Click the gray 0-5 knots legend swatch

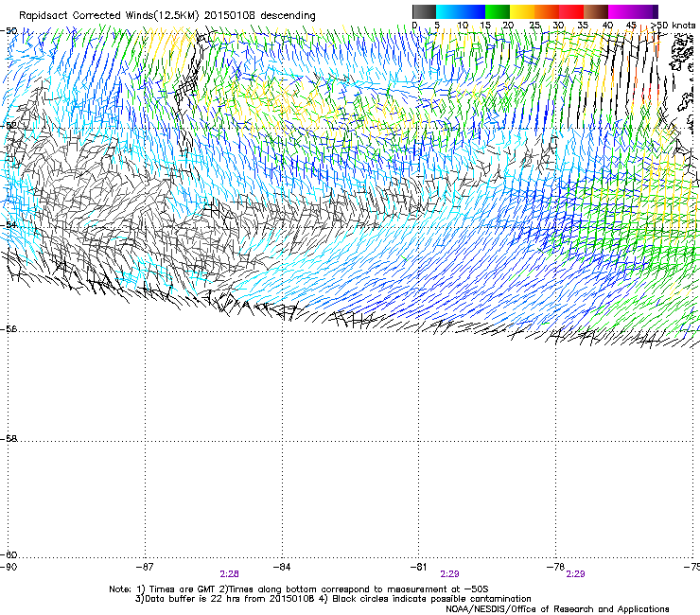tap(424, 11)
